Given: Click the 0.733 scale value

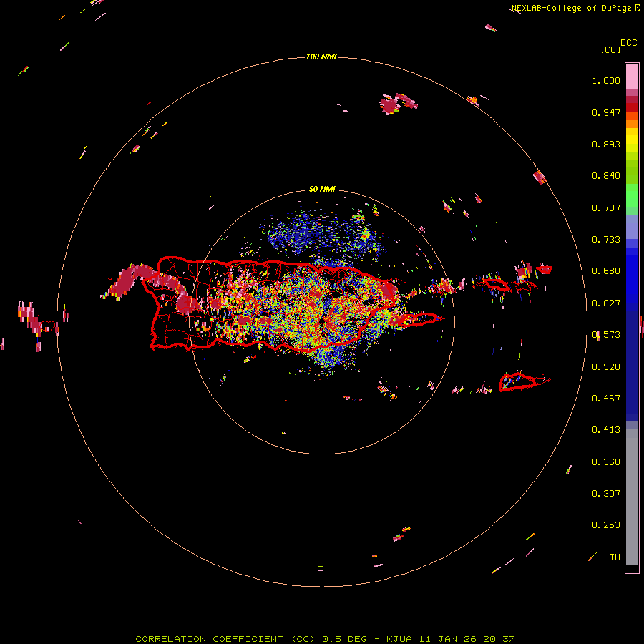Looking at the screenshot, I should coord(606,240).
